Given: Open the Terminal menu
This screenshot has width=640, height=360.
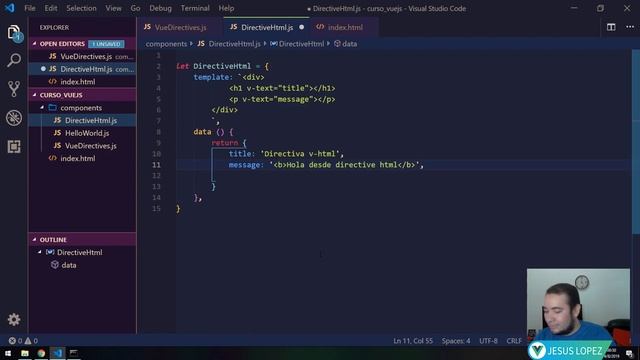Looking at the screenshot, I should (195, 8).
